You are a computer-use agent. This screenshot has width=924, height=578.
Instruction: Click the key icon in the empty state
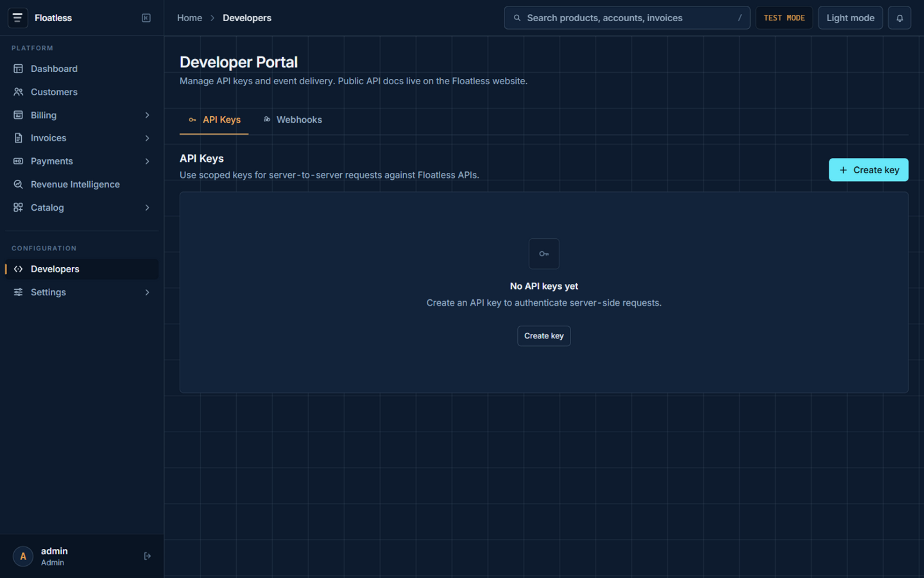pos(544,254)
